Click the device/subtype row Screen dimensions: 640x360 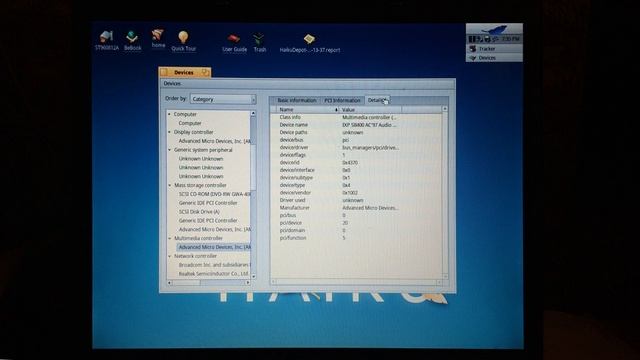coord(356,178)
